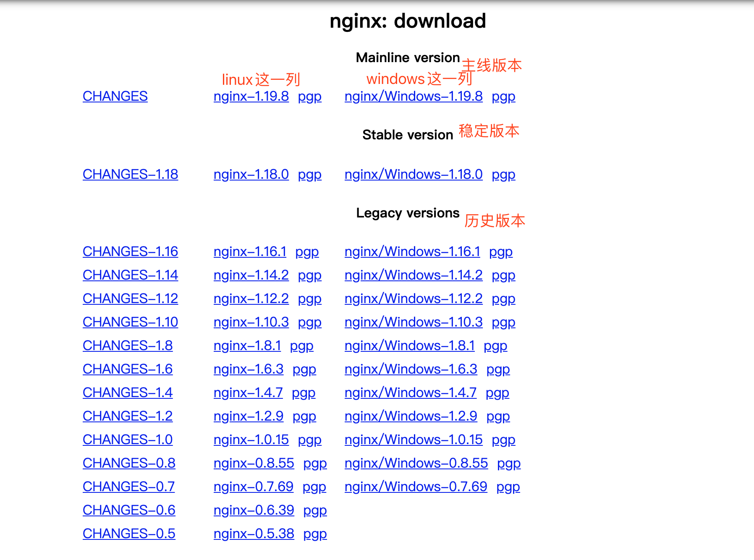Open CHANGES-1.16 changelog
This screenshot has width=754, height=560.
pos(131,251)
